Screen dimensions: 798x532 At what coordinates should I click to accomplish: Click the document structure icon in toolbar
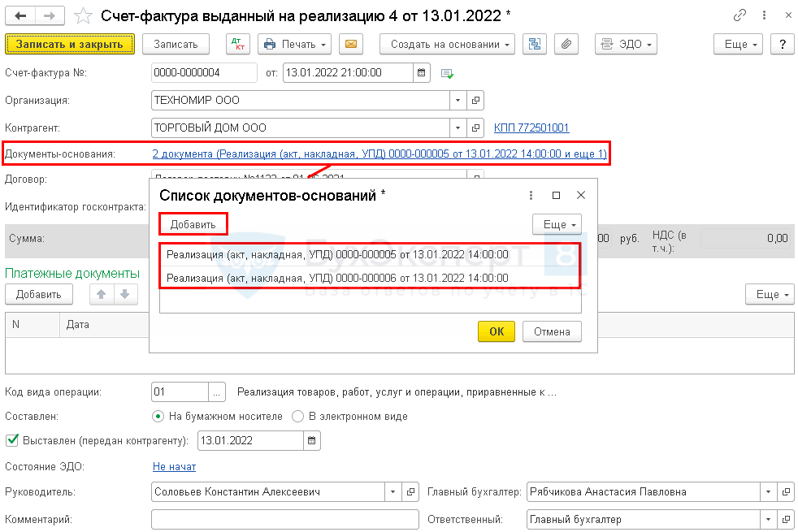(534, 44)
